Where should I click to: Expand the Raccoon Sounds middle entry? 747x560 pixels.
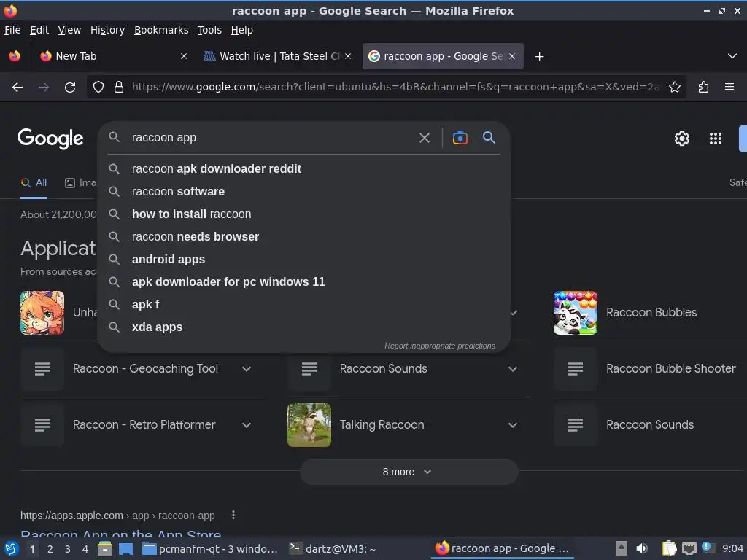513,369
